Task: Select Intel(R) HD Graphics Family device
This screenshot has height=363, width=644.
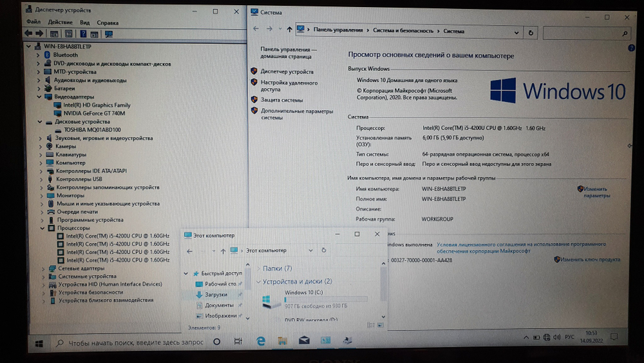Action: [x=97, y=105]
